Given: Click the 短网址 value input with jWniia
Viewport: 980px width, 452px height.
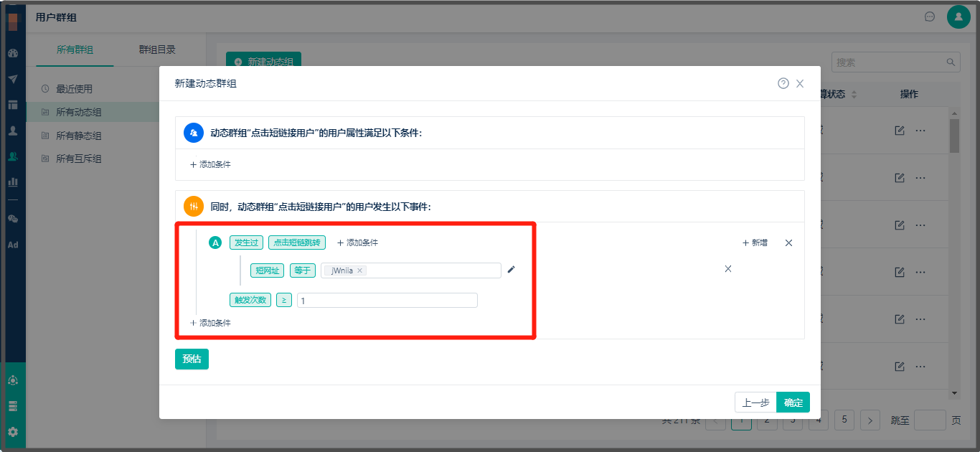Looking at the screenshot, I should 410,270.
